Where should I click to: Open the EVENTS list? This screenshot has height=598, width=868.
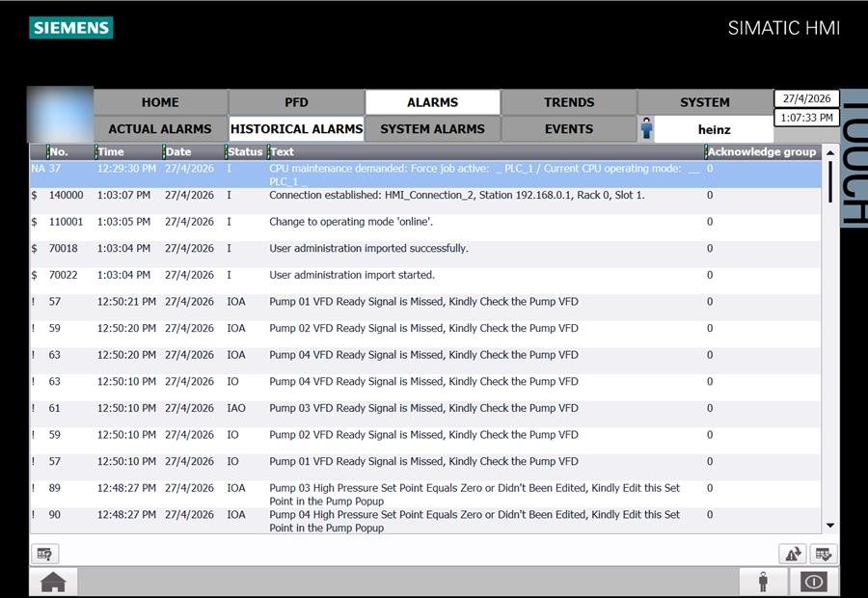tap(568, 128)
